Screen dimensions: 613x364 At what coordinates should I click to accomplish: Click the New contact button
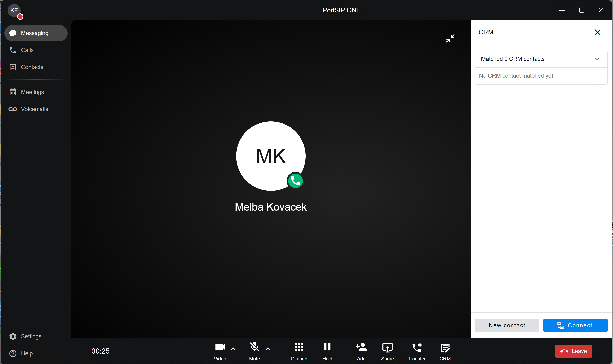click(x=507, y=325)
